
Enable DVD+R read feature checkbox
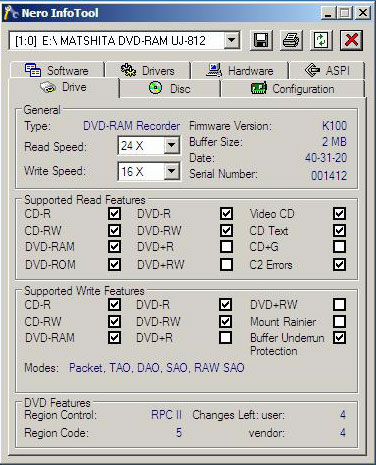point(226,247)
